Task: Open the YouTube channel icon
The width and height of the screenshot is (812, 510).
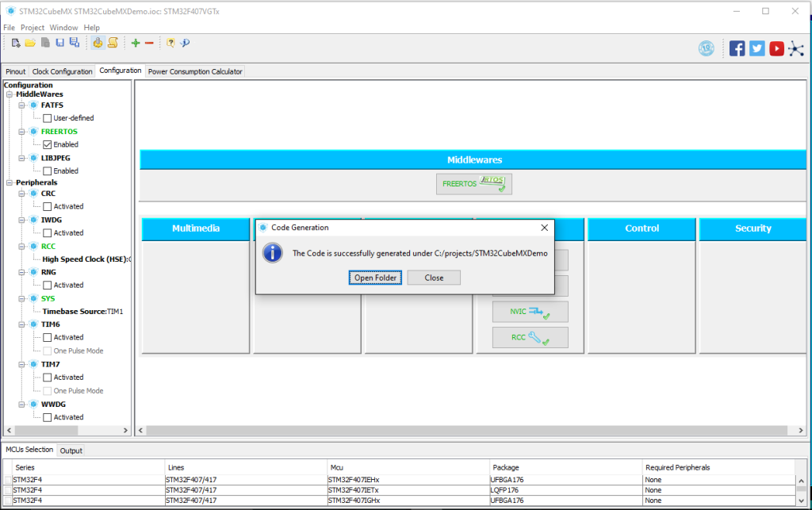Action: [x=776, y=48]
